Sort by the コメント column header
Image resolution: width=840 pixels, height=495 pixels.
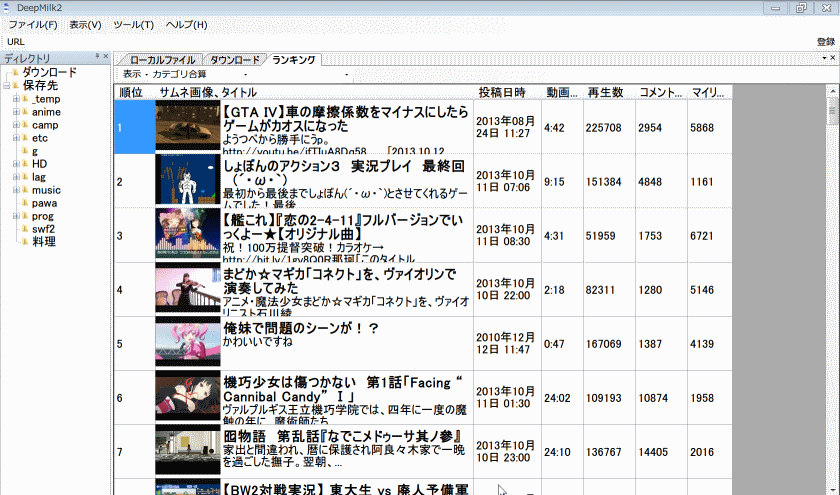(x=661, y=92)
